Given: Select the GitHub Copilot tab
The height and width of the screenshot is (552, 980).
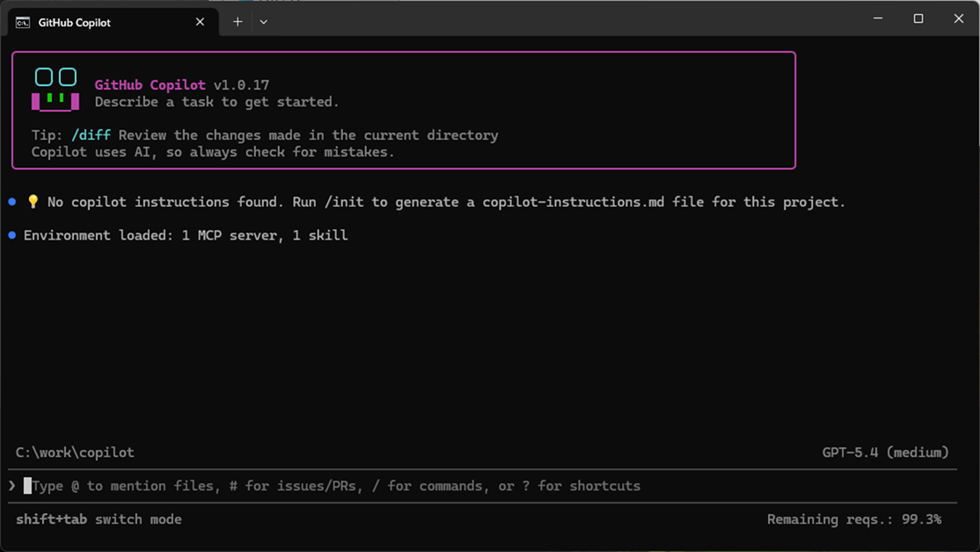Looking at the screenshot, I should pyautogui.click(x=97, y=22).
